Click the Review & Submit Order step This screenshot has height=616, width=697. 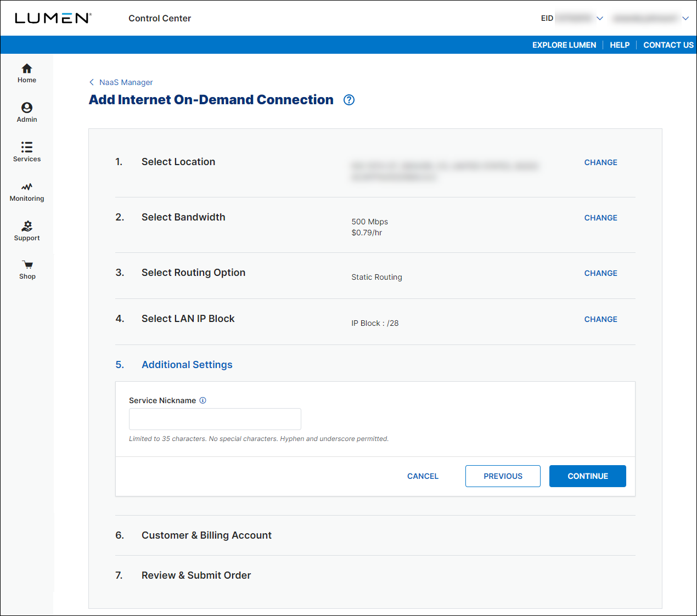tap(196, 575)
